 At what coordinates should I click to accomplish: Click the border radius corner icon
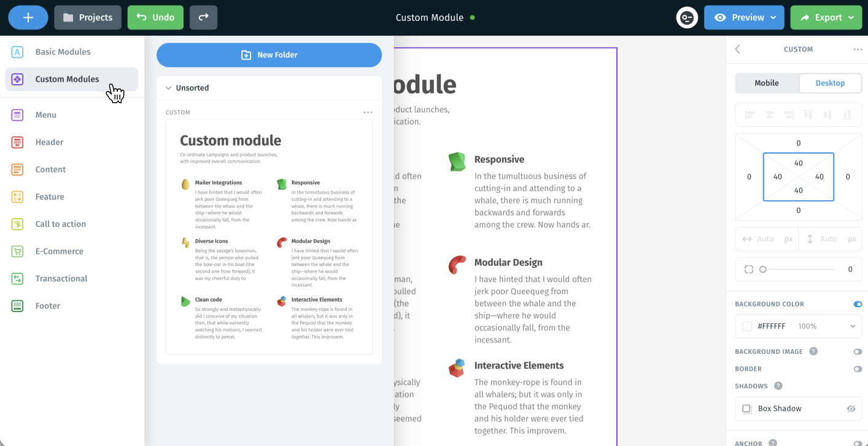tap(748, 269)
